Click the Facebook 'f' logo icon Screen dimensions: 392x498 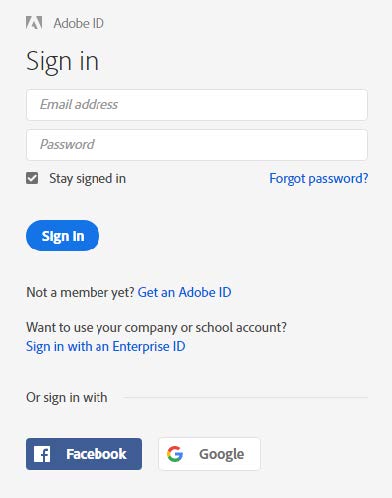[x=42, y=454]
